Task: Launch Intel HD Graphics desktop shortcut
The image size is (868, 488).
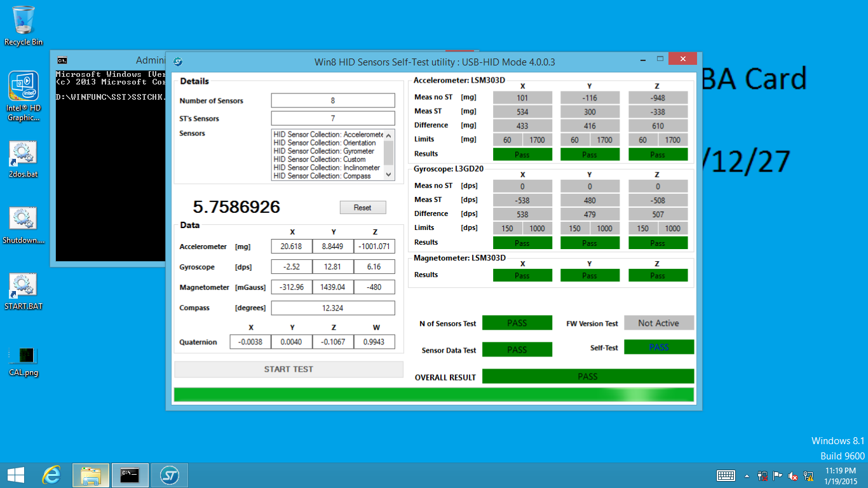Action: (24, 96)
